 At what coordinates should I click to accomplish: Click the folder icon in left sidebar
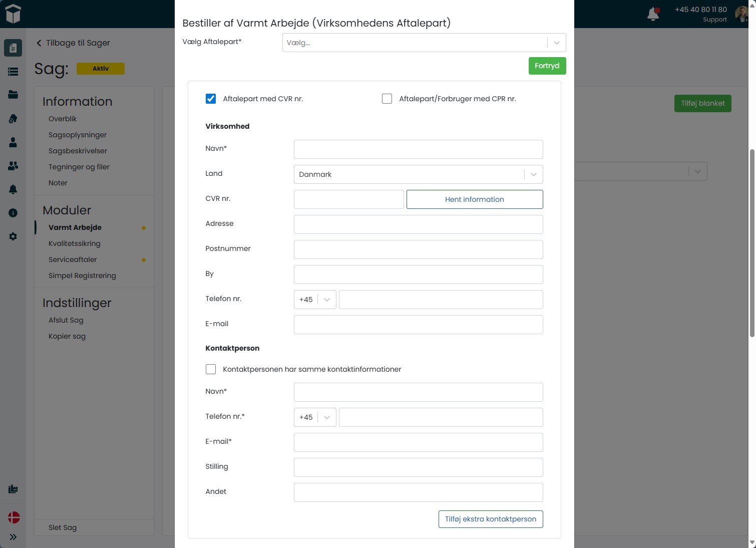[13, 95]
